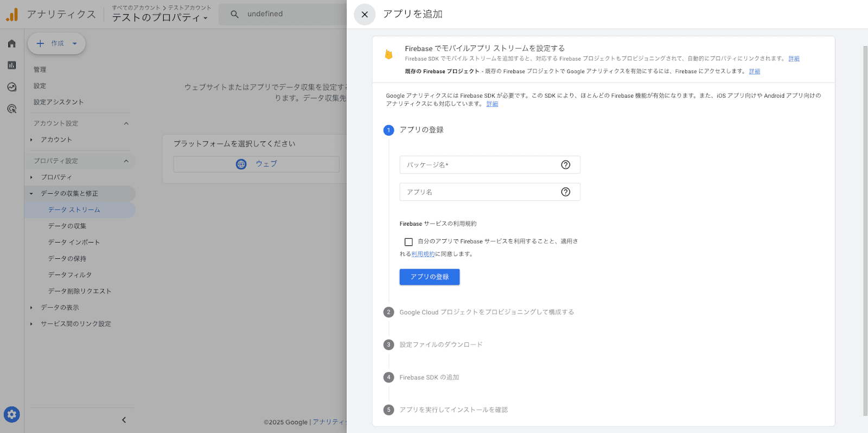Click the Google Analytics logo
This screenshot has width=868, height=433.
coord(12,14)
